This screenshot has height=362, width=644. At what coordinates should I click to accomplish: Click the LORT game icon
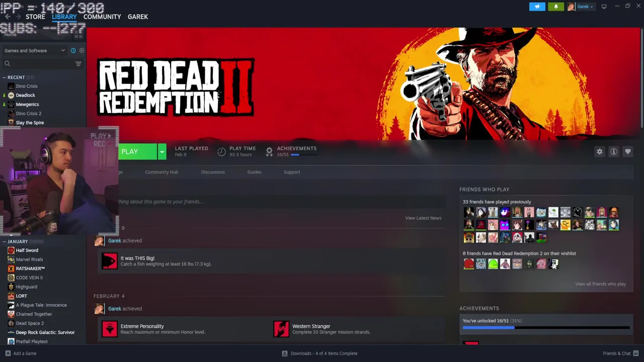[11, 296]
